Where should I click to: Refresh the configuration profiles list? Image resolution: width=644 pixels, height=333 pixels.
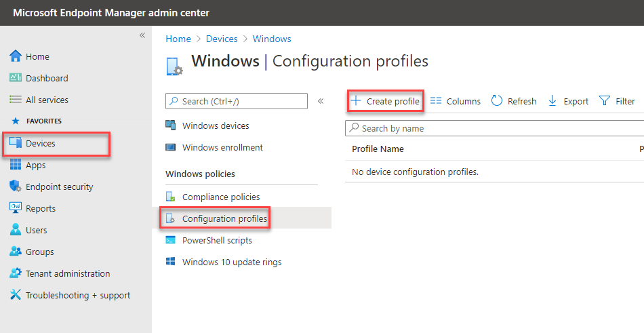tap(514, 101)
